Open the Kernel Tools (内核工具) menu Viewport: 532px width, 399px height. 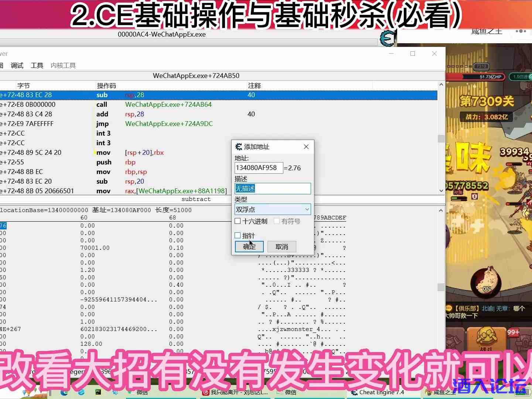[63, 65]
